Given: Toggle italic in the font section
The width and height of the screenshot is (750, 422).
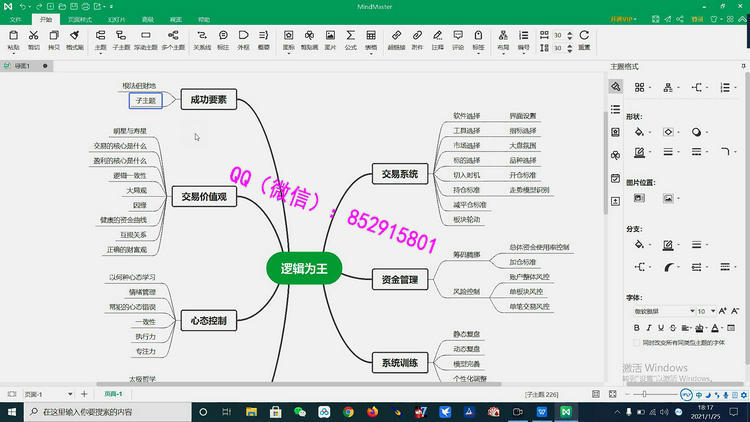Looking at the screenshot, I should 649,327.
